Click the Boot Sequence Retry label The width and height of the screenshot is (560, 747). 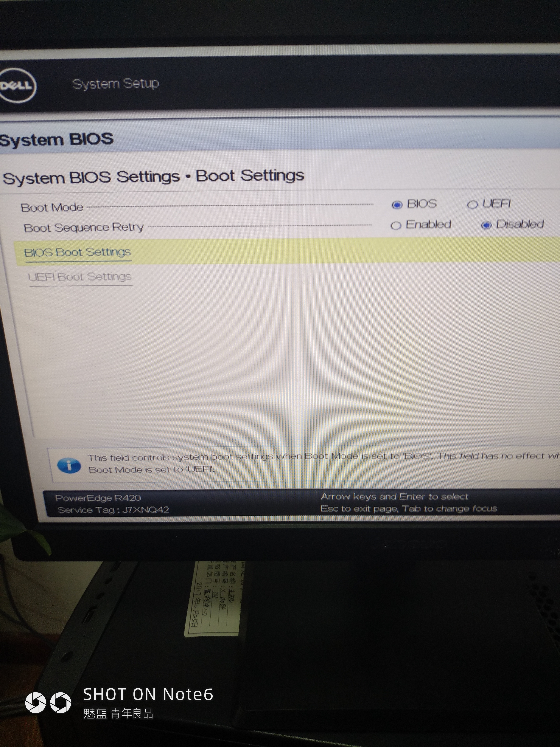coord(84,228)
